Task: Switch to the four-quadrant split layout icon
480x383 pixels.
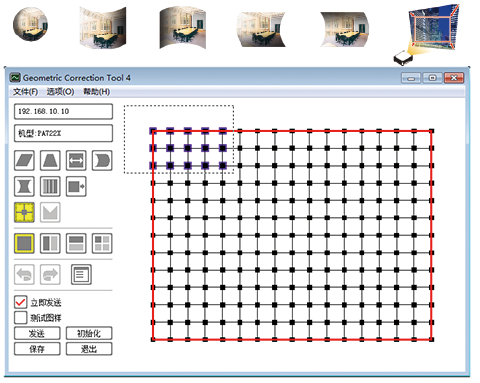Action: pyautogui.click(x=102, y=243)
